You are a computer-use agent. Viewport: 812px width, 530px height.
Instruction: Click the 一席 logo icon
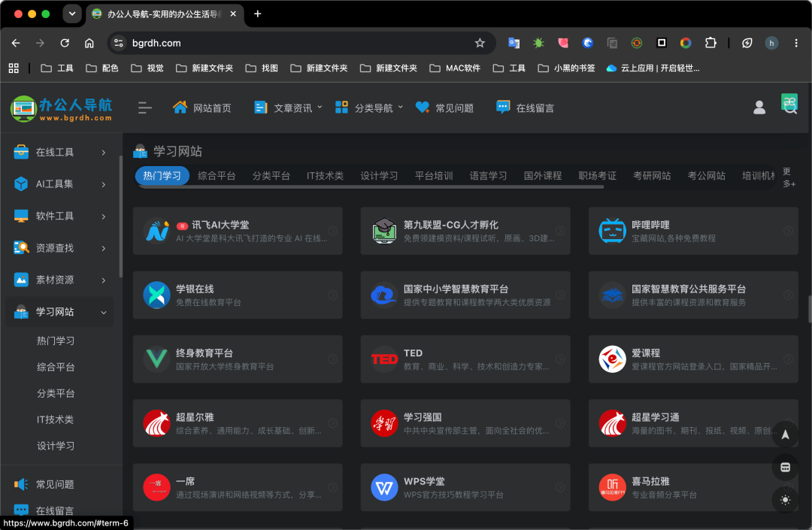tap(156, 488)
